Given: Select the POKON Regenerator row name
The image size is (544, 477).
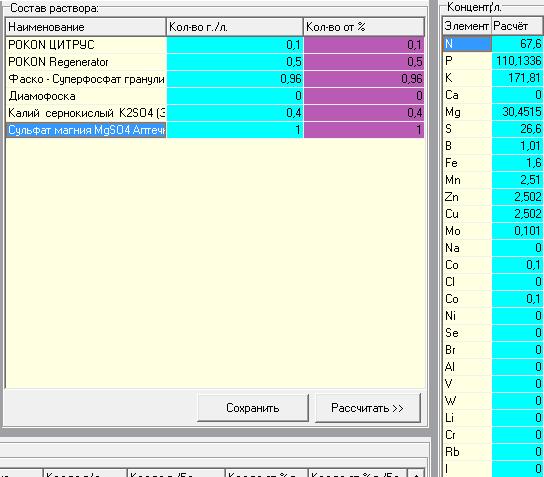Looking at the screenshot, I should pos(86,62).
